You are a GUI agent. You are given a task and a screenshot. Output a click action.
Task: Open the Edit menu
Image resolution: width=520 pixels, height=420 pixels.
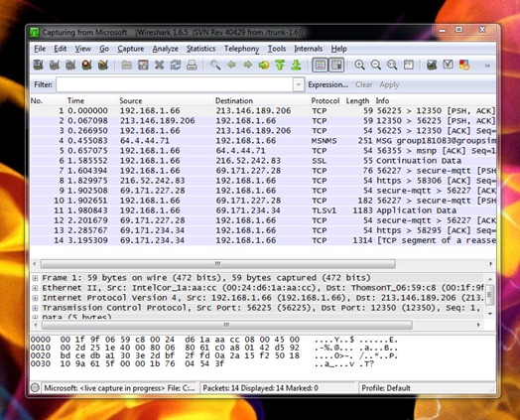pos(60,49)
